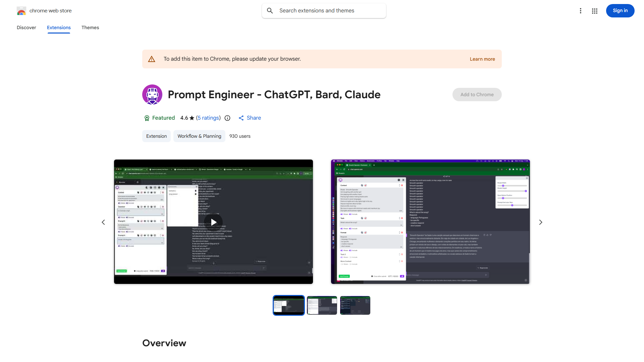Image resolution: width=644 pixels, height=362 pixels.
Task: Open the Google apps launcher
Action: pos(594,11)
